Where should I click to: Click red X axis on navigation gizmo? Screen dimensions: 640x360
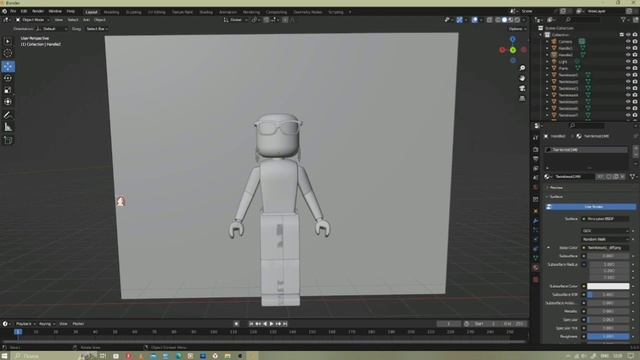click(x=502, y=50)
